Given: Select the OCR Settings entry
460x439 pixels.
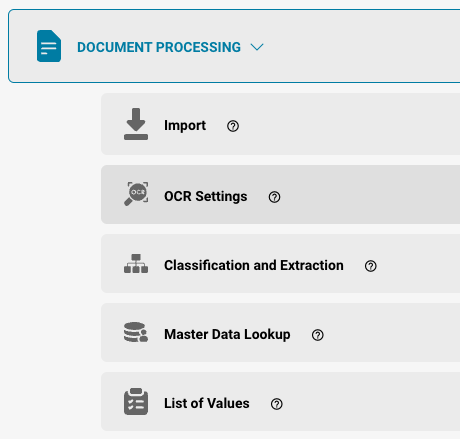Looking at the screenshot, I should point(206,196).
